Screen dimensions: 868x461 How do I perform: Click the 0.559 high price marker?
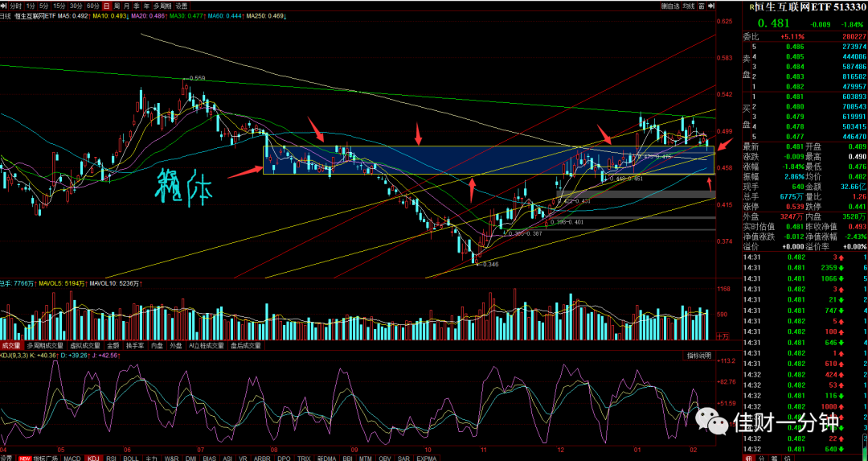coord(197,78)
